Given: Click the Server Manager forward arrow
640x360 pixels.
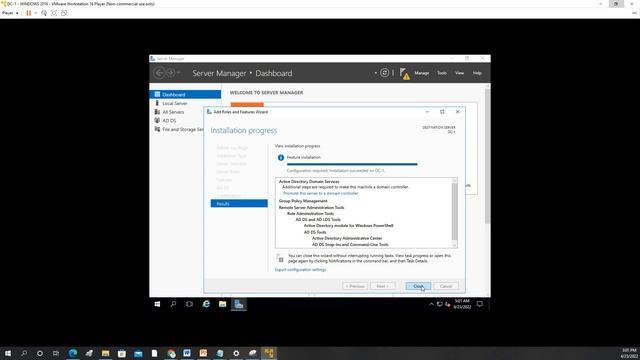Looking at the screenshot, I should pos(170,73).
